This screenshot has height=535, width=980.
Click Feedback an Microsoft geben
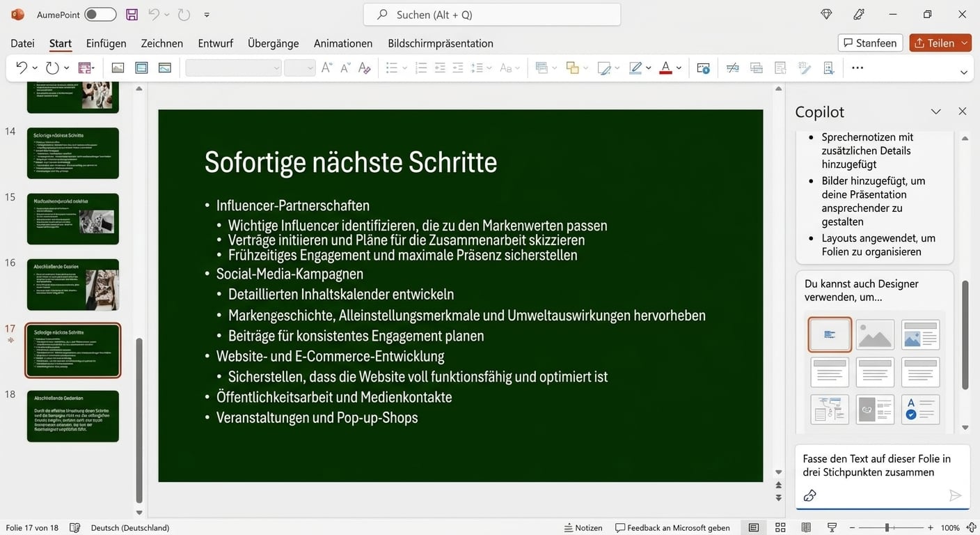(672, 527)
